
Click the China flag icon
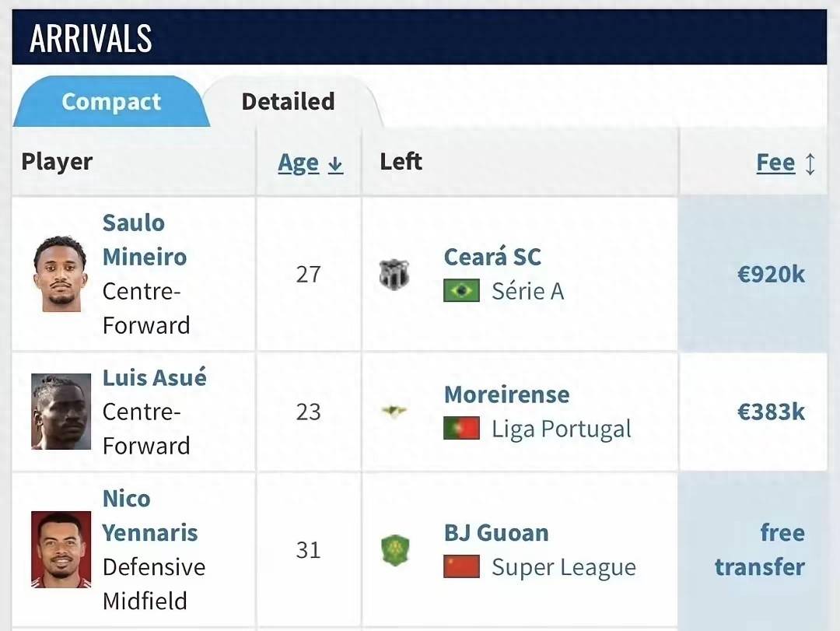(x=461, y=566)
